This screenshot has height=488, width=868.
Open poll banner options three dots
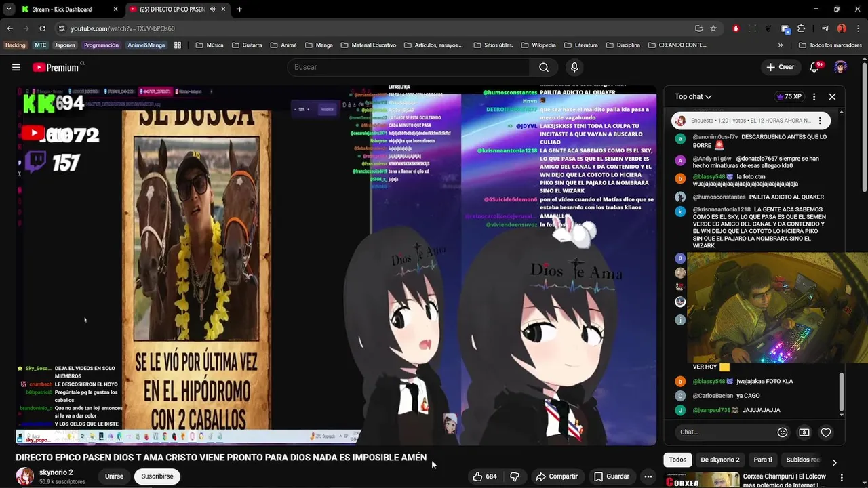[x=820, y=121]
